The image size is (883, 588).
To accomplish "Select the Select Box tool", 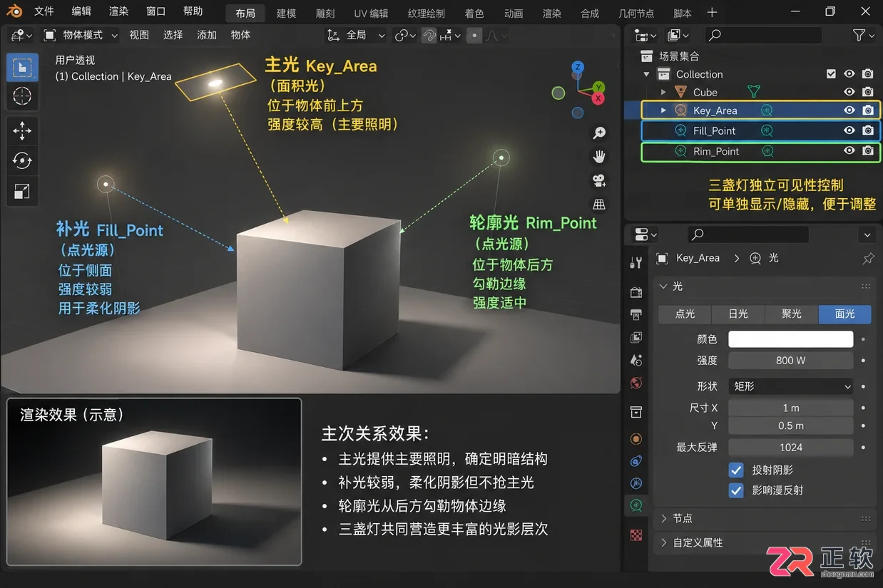I will pos(22,67).
